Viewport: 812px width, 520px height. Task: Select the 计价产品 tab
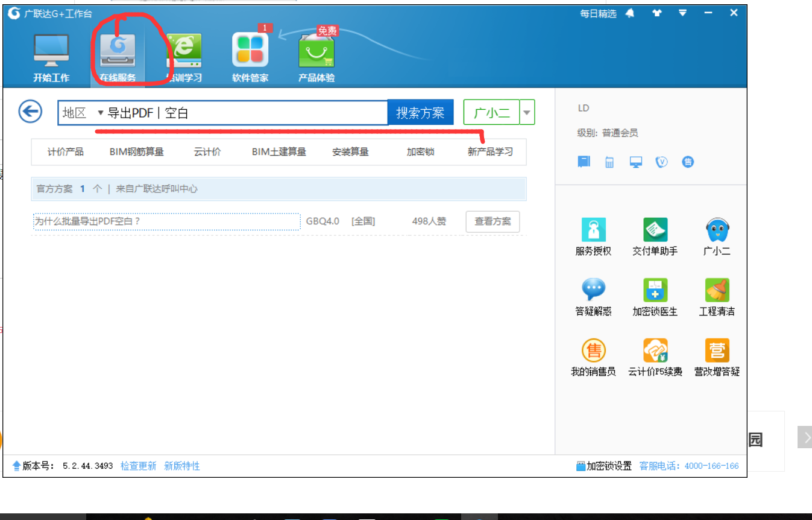click(x=66, y=152)
